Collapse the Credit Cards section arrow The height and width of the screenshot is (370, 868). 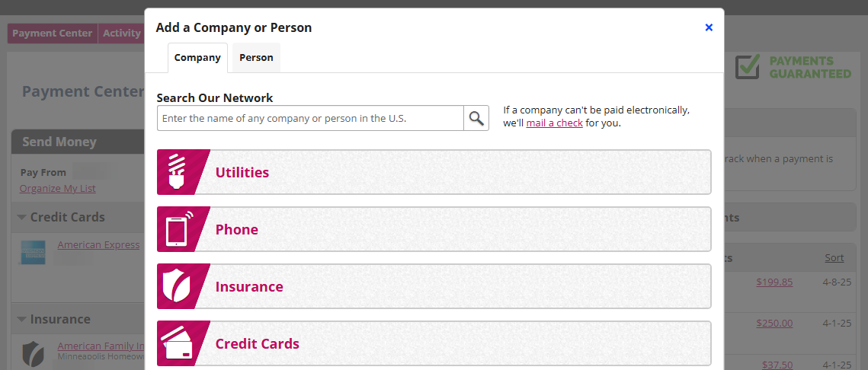pyautogui.click(x=21, y=217)
